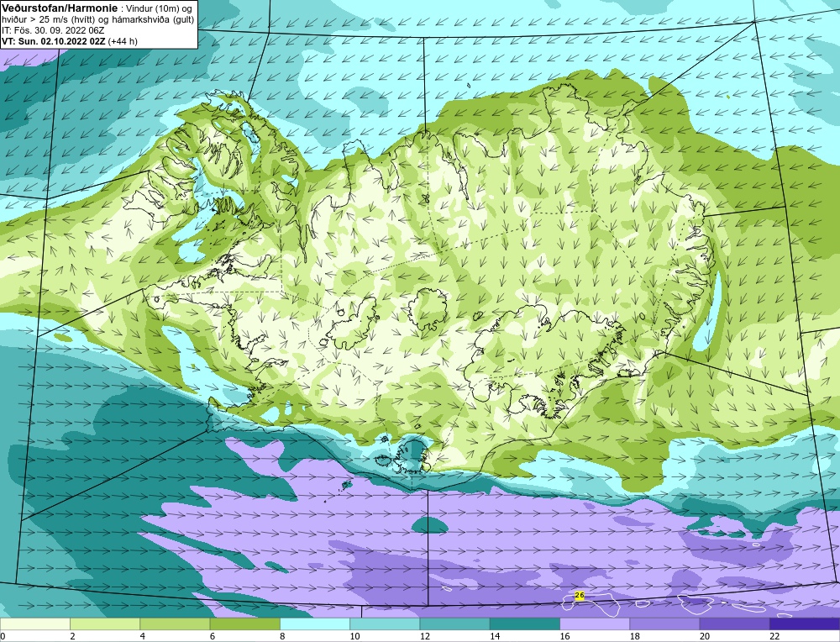840x642 pixels.
Task: Click the violet 20–22 legend swatch
Action: [x=734, y=624]
